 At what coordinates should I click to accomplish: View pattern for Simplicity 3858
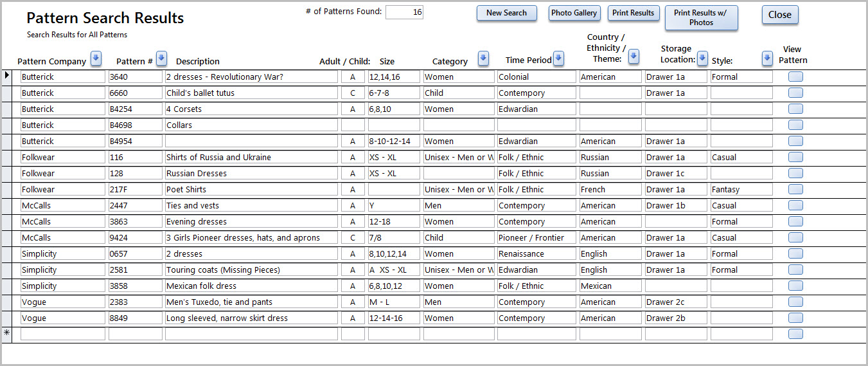click(795, 286)
